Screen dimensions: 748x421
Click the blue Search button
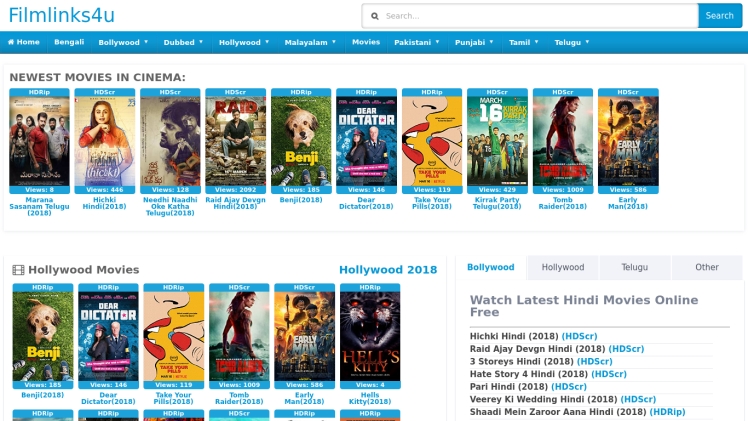tap(719, 16)
